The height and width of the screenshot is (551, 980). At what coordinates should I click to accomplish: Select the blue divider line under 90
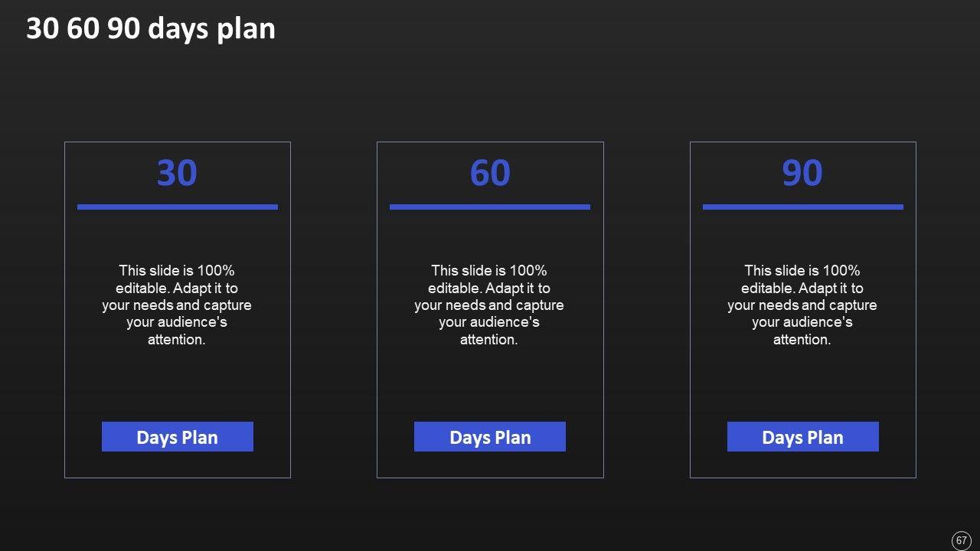[802, 207]
